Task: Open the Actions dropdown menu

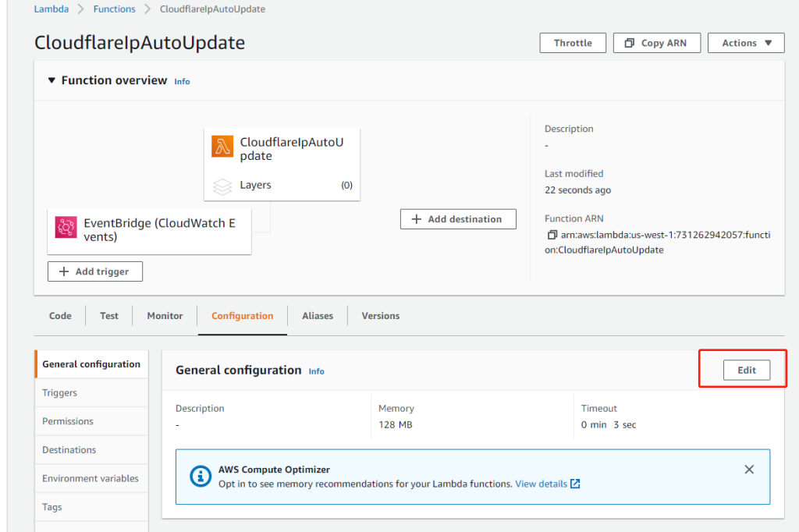Action: point(746,43)
